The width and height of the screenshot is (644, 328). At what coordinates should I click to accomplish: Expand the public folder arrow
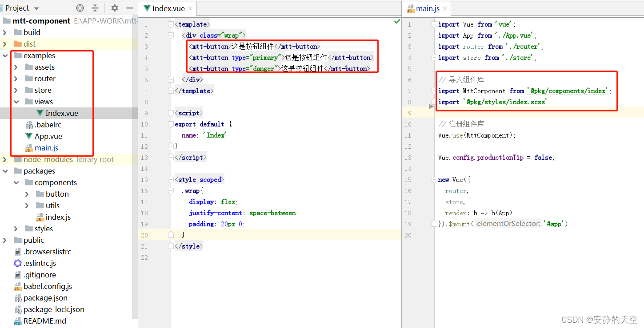(5, 240)
